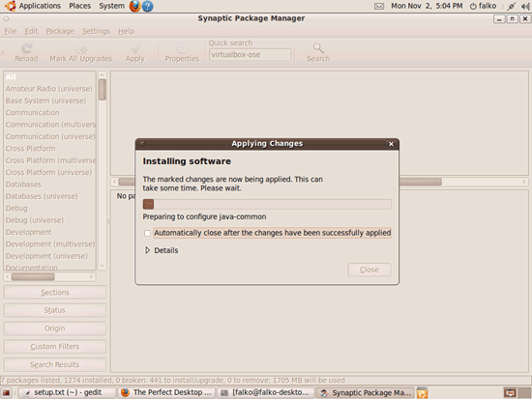Click the category list scroll-down arrow

(103, 266)
